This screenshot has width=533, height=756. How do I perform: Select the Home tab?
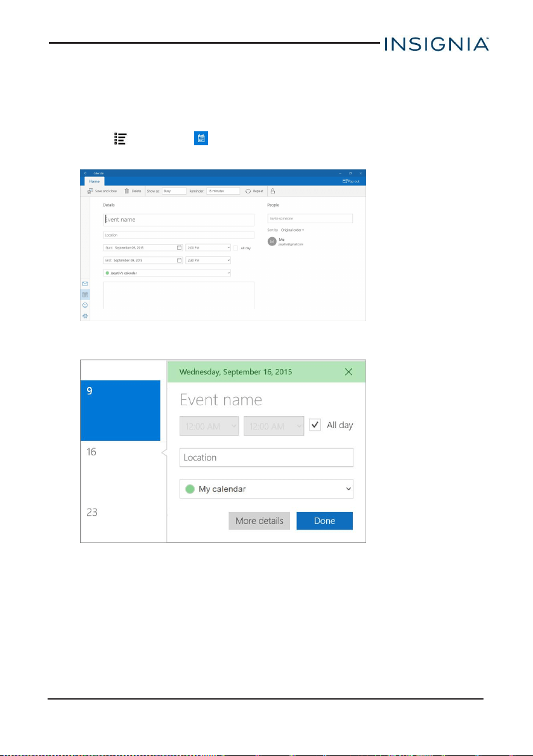pos(94,181)
